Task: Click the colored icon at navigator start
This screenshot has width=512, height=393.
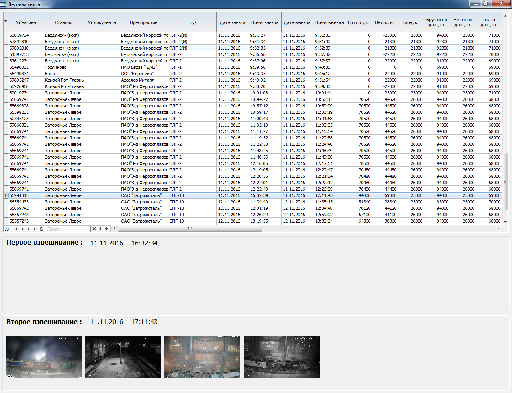Action: [x=7, y=229]
